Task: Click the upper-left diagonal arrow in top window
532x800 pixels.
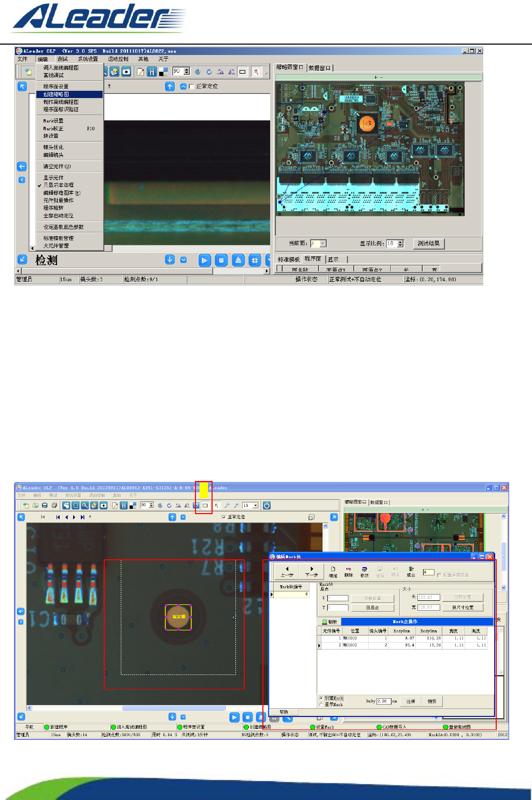Action: click(22, 87)
